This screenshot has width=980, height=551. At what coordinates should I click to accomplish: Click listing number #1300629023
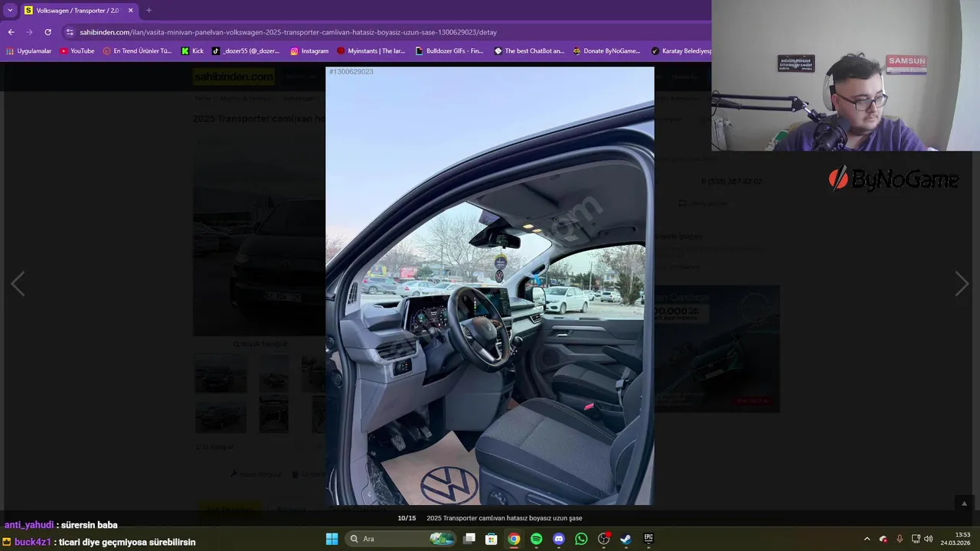(351, 72)
